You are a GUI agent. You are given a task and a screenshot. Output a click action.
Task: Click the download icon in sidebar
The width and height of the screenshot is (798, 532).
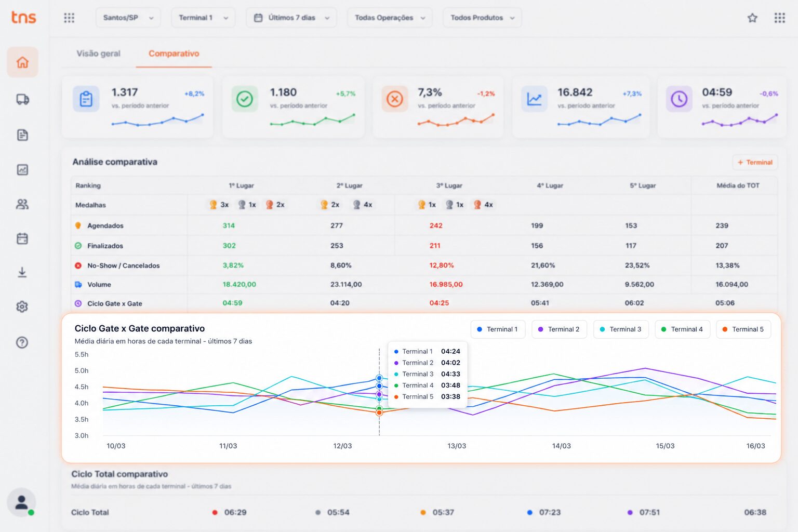pos(22,272)
